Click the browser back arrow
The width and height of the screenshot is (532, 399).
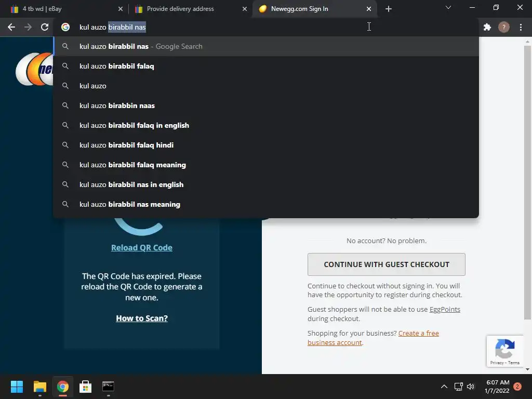(11, 27)
